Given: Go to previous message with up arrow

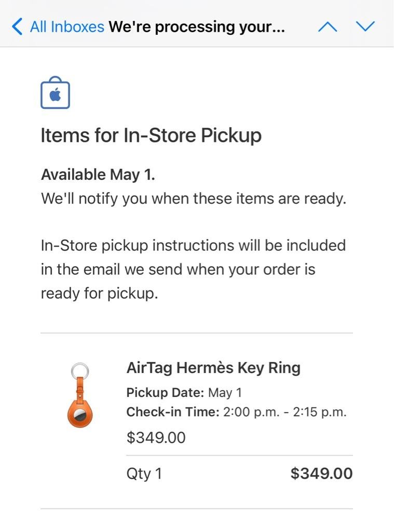Looking at the screenshot, I should pos(328,26).
